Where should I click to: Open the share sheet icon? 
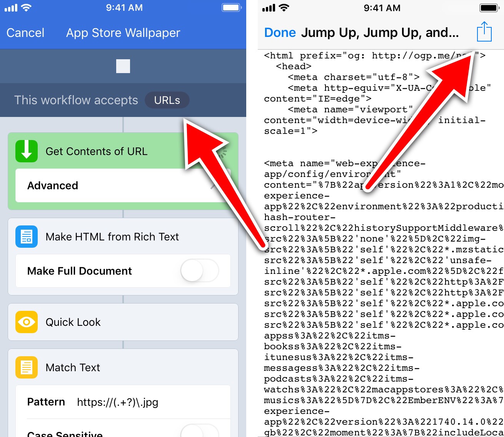(484, 32)
